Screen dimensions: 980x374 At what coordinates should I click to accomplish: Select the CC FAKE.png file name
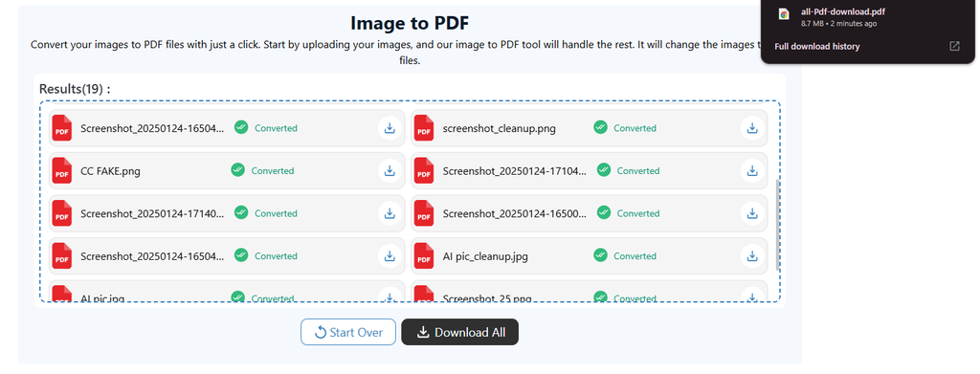click(110, 171)
